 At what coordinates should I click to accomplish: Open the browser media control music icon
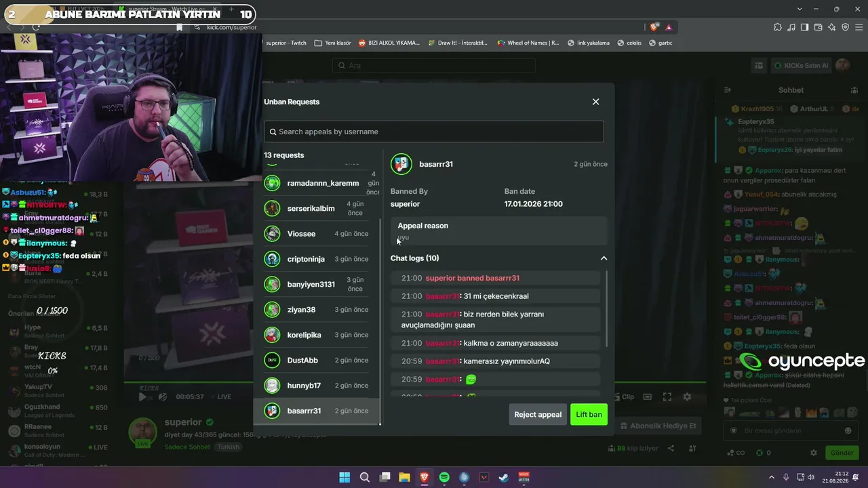(791, 27)
